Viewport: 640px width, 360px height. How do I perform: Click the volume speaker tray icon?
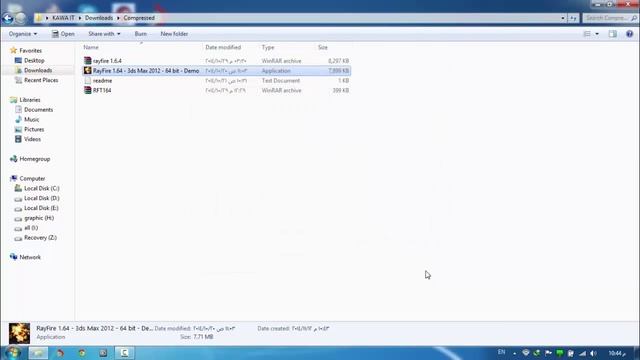point(593,353)
